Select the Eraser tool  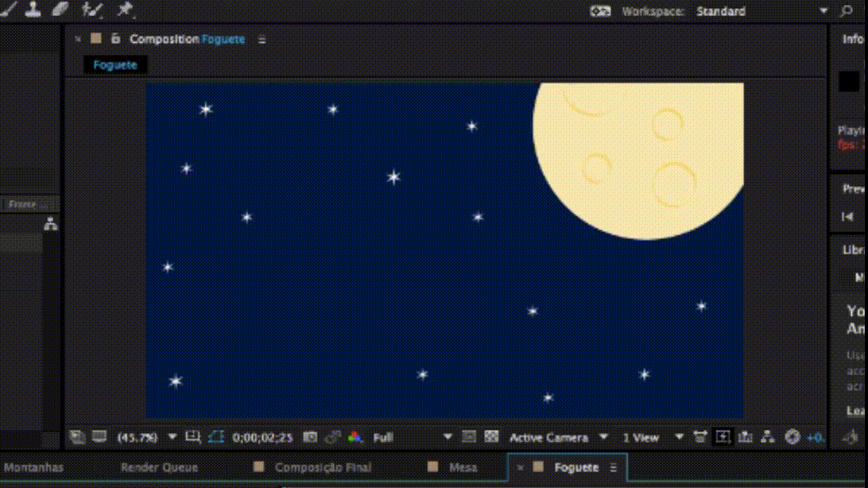[x=60, y=10]
